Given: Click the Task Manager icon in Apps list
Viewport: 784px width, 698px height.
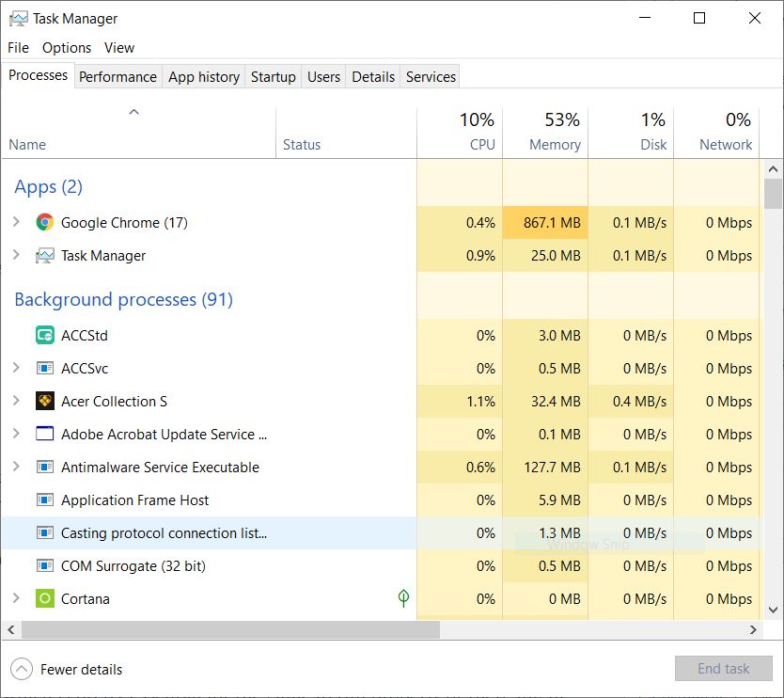Looking at the screenshot, I should coord(44,256).
